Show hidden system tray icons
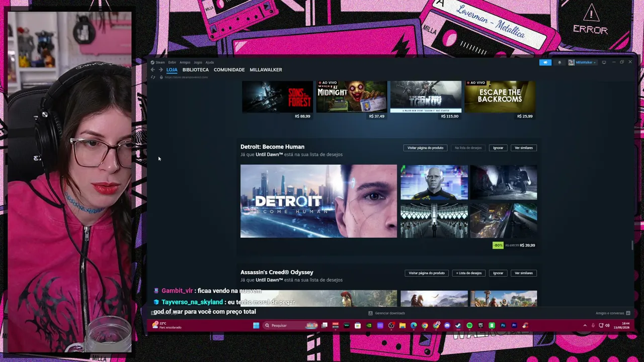The height and width of the screenshot is (362, 644). coord(585,326)
